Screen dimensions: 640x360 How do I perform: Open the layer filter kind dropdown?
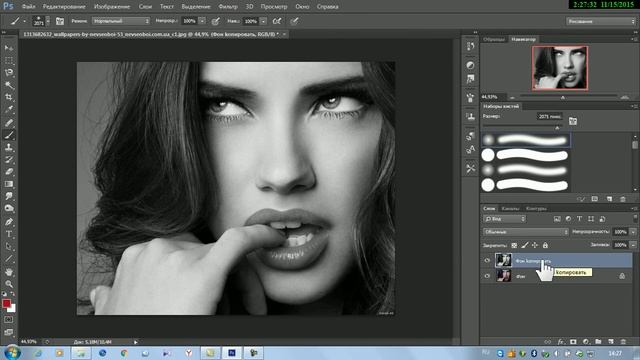[504, 219]
